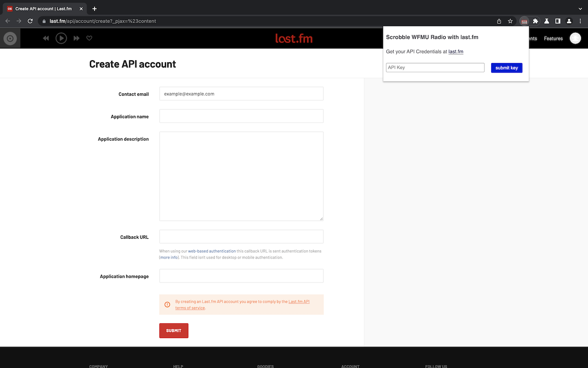The image size is (588, 368).
Task: Open the user avatar menu
Action: pos(575,38)
